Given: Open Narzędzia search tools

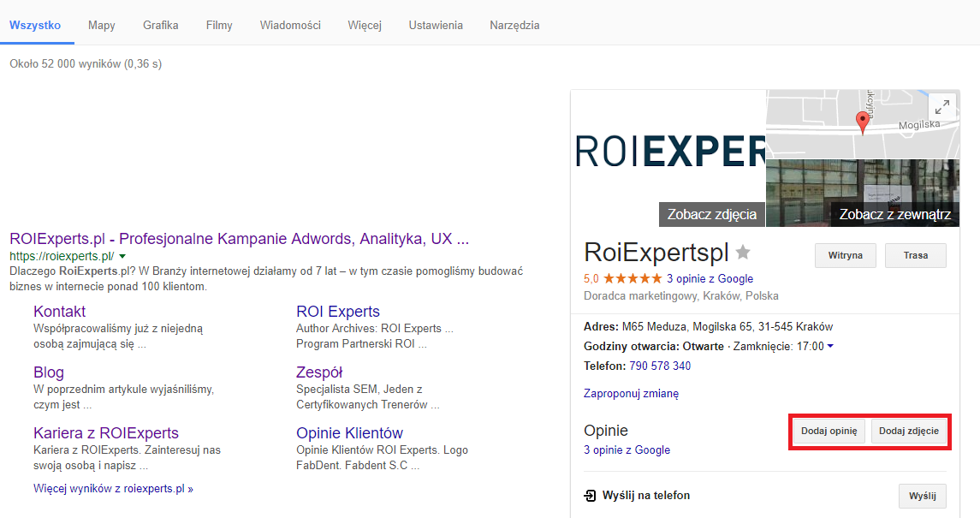Looking at the screenshot, I should point(514,25).
